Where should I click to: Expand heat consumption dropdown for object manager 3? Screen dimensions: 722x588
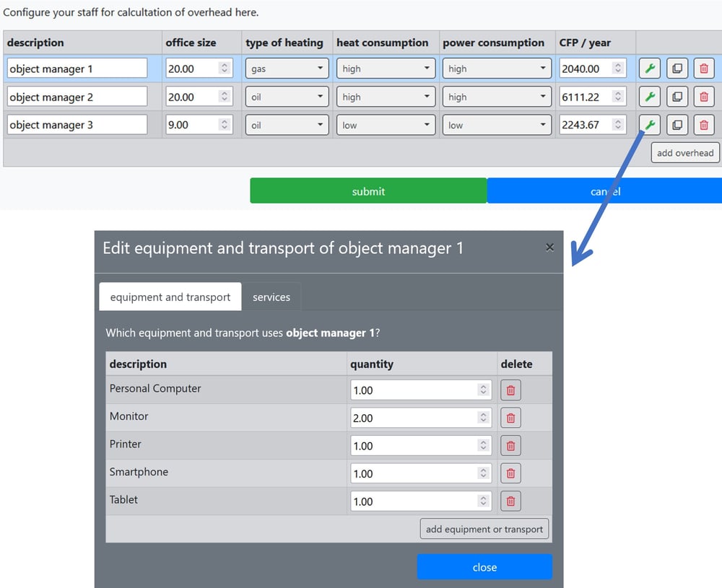(386, 125)
